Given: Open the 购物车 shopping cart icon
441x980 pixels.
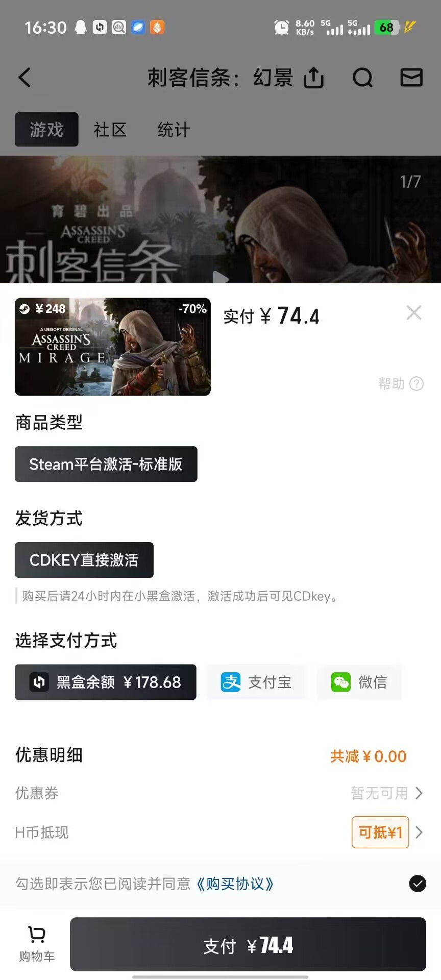Looking at the screenshot, I should [x=37, y=944].
